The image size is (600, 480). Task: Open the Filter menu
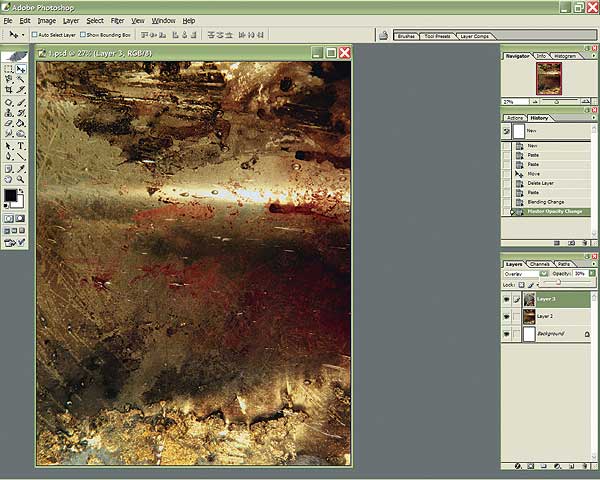(x=118, y=20)
